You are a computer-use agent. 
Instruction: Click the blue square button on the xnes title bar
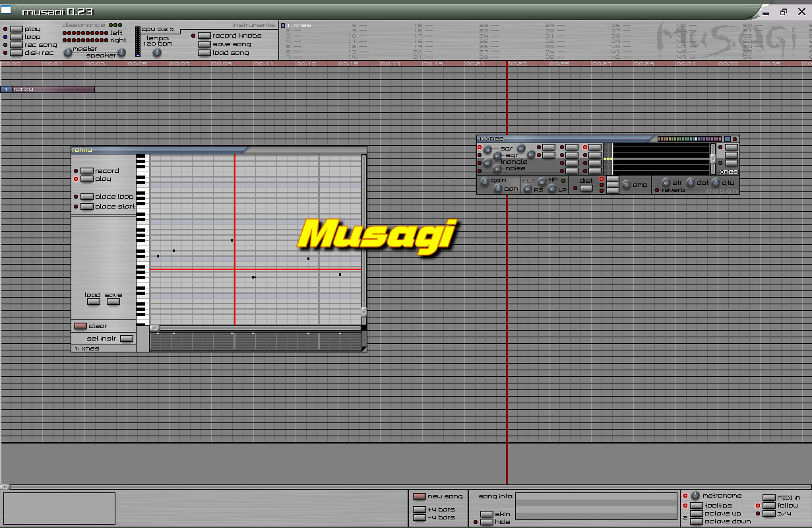(x=728, y=139)
